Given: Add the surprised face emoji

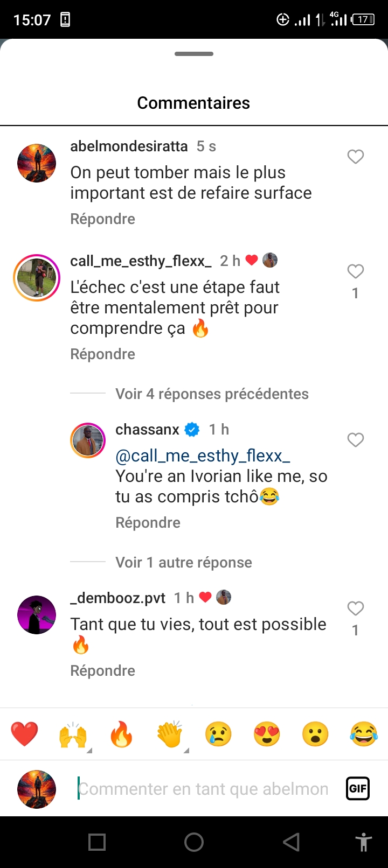Looking at the screenshot, I should click(315, 734).
